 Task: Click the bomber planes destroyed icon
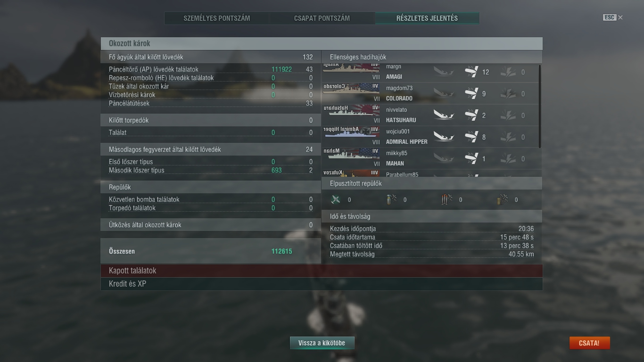pyautogui.click(x=391, y=199)
